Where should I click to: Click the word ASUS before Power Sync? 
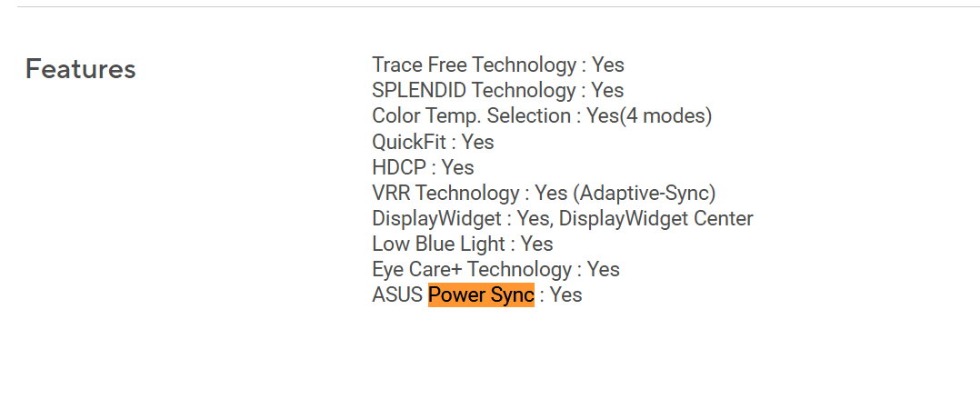[x=397, y=294]
